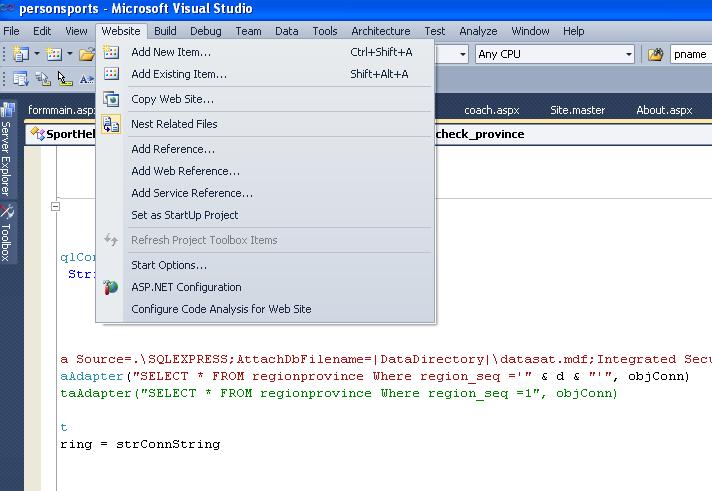The image size is (712, 491).
Task: Switch to the Site.master tab
Action: (x=578, y=110)
